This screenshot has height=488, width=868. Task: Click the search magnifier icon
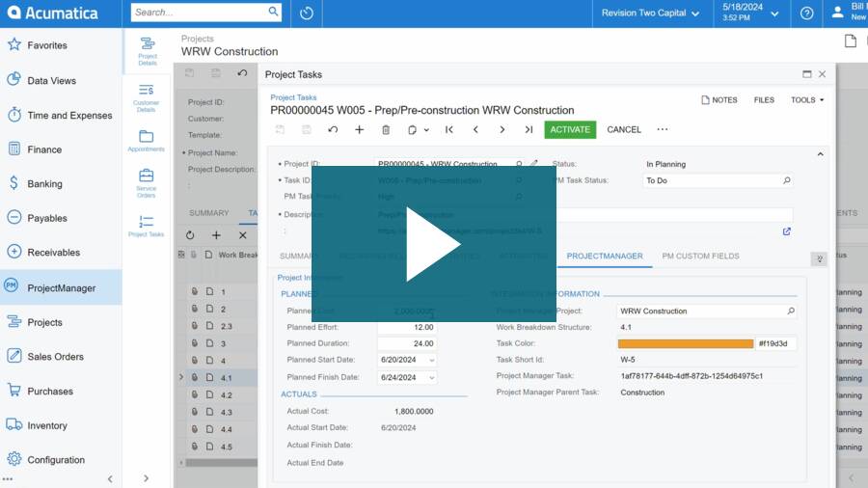(273, 12)
